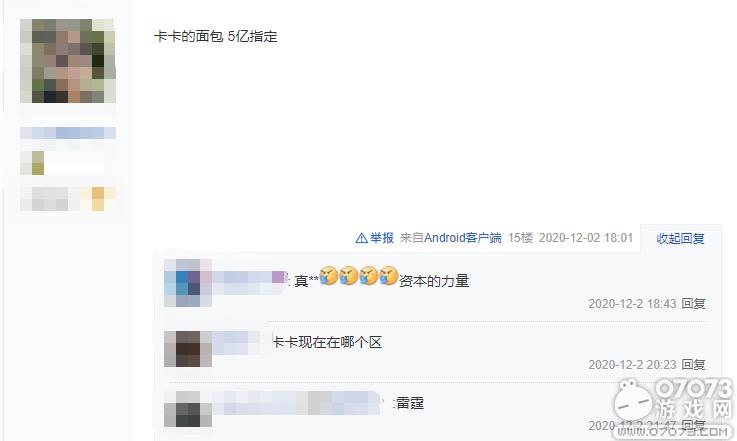The image size is (737, 441).
Task: Click the warning triangle icon beside 举报
Action: click(361, 238)
